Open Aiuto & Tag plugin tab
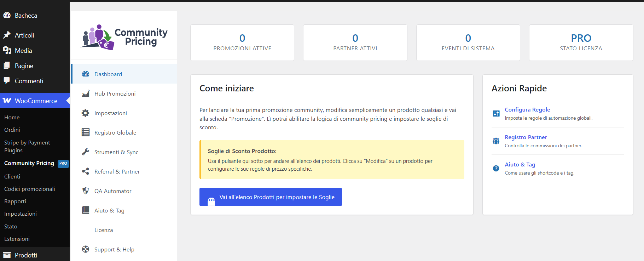644x261 pixels. (124, 210)
